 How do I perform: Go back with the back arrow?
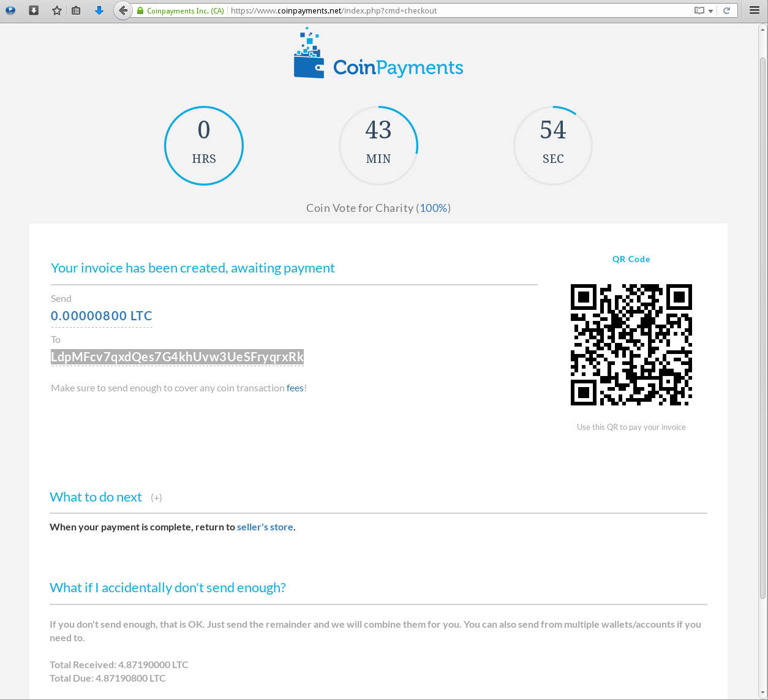tap(123, 10)
